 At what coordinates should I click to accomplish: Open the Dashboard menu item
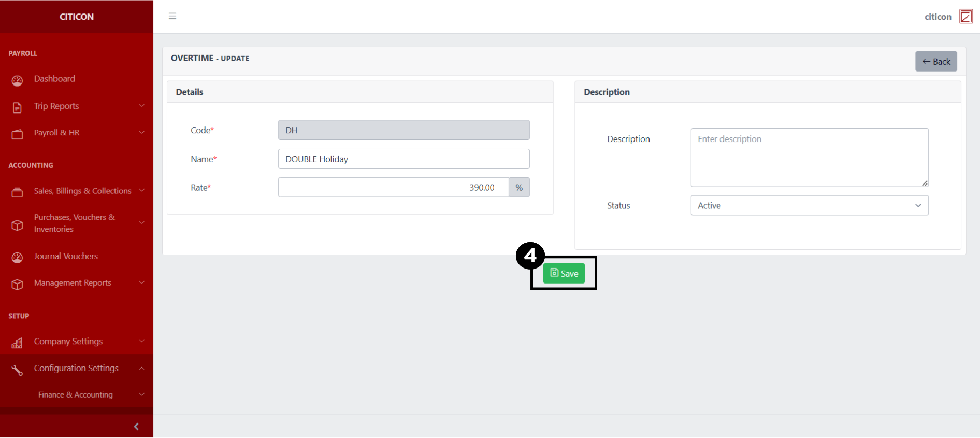point(54,79)
